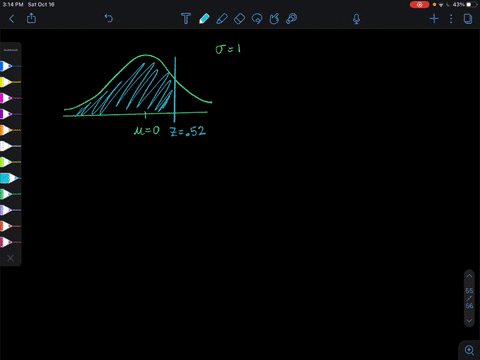Tap the pens toolbox handle at top
The height and width of the screenshot is (360, 480).
[10, 50]
